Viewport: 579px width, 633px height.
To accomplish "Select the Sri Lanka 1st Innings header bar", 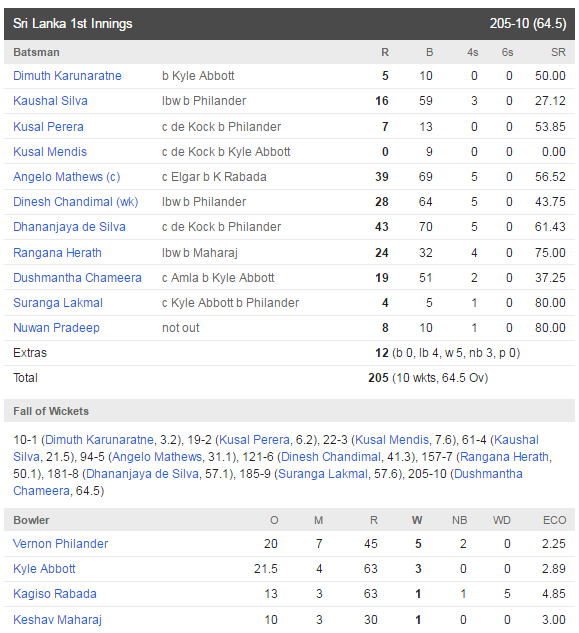I will click(289, 24).
